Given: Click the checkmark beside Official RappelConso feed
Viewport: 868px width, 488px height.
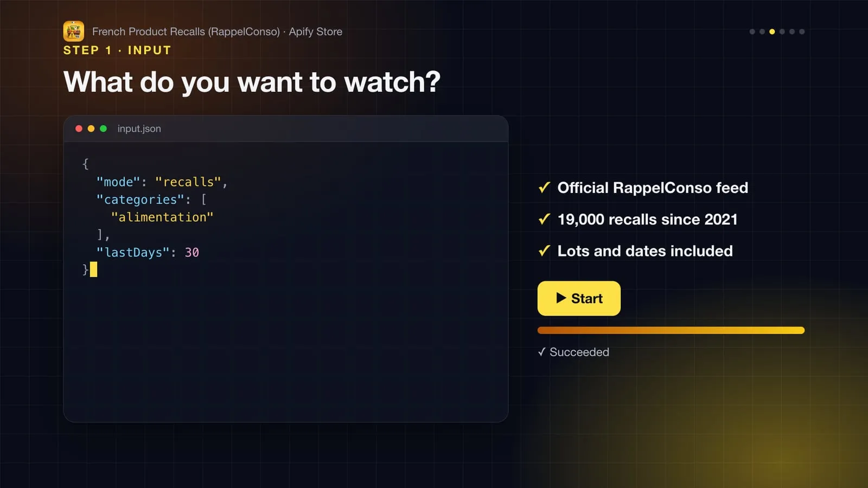Looking at the screenshot, I should [544, 188].
